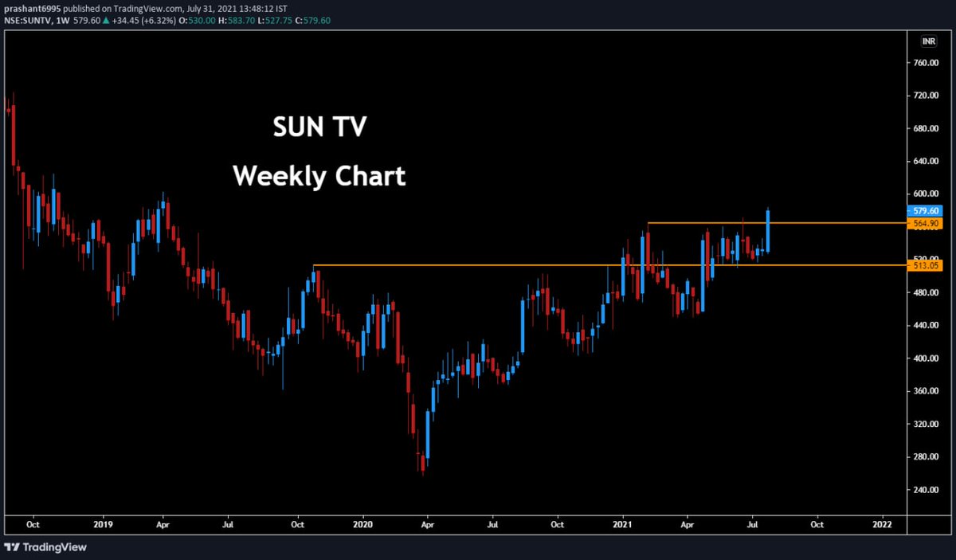
Task: Click the 440.00 price axis label
Action: (924, 325)
